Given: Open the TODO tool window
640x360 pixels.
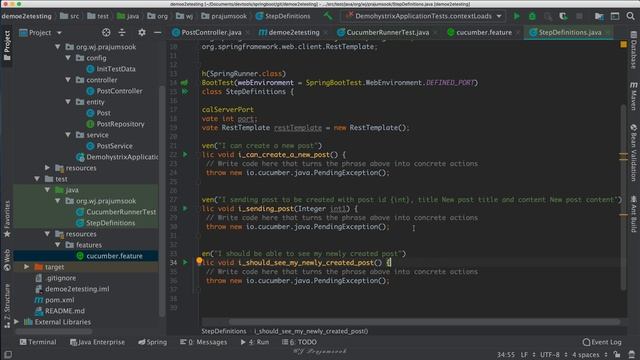Looking at the screenshot, I should coord(299,342).
